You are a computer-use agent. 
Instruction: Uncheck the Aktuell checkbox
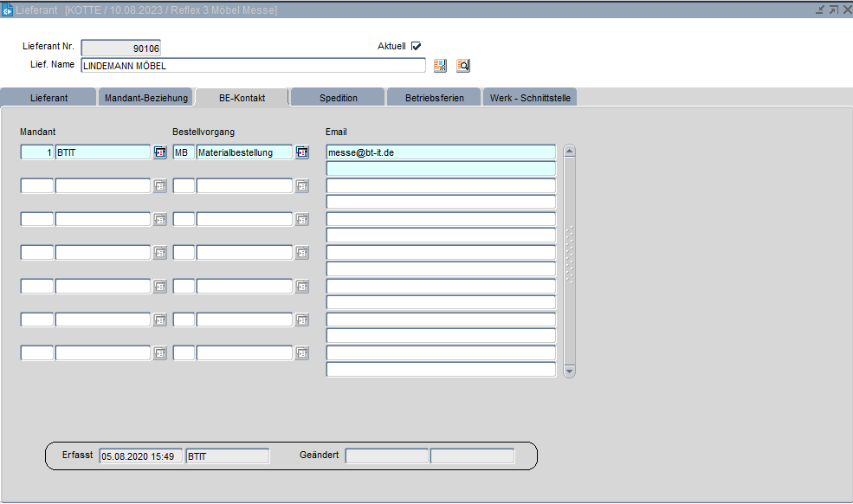pos(416,47)
